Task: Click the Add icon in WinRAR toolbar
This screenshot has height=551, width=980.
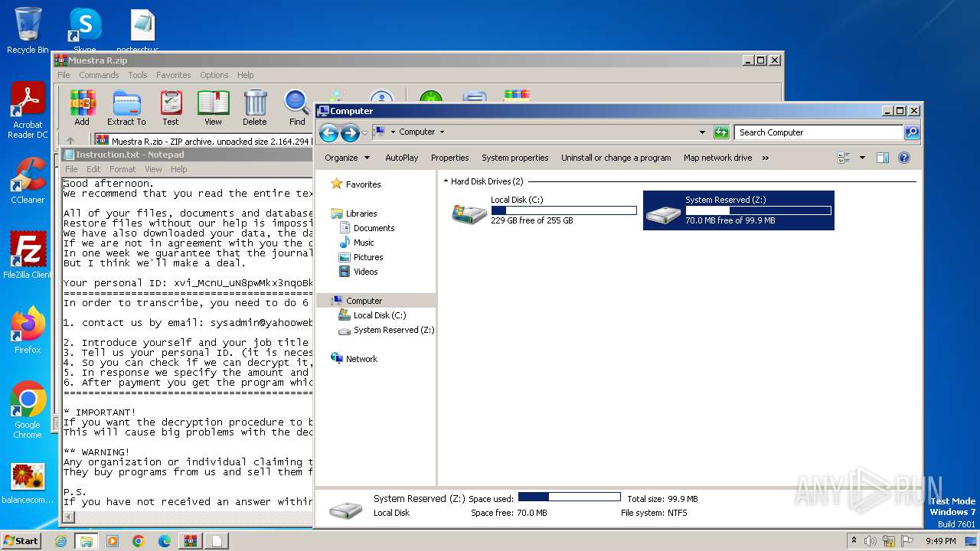Action: 82,107
